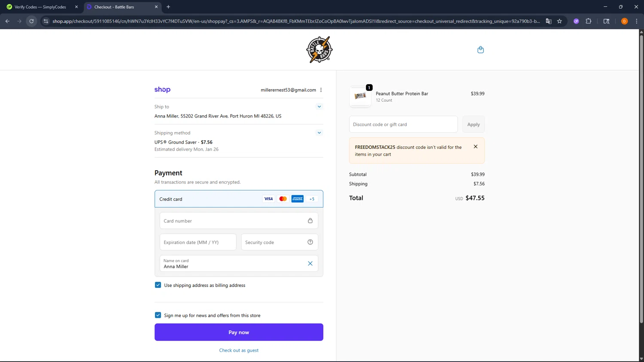Click the Payment heading
This screenshot has width=644, height=362.
(168, 173)
